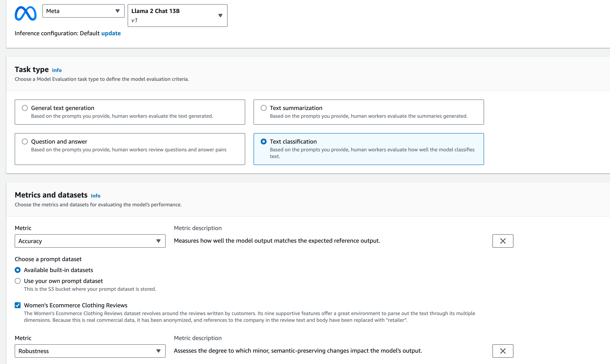Screen dimensions: 610x364
Task: Choose the Text classification radio button
Action: (x=263, y=141)
